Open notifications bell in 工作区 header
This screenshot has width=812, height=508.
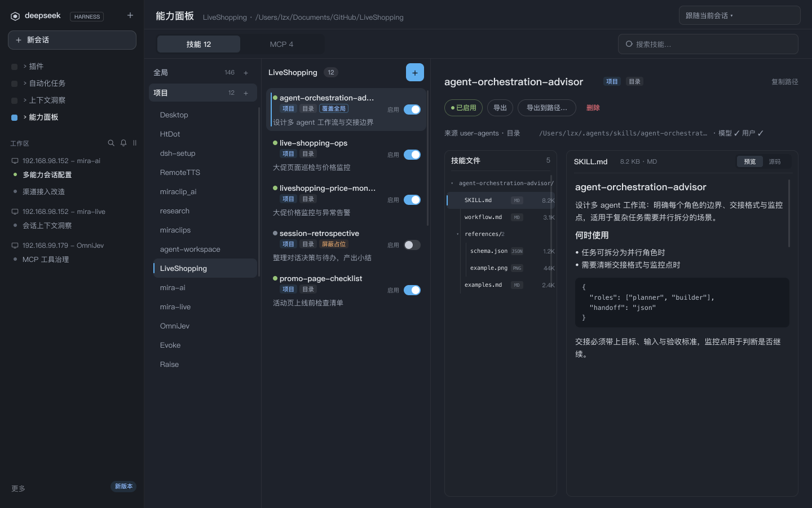123,143
